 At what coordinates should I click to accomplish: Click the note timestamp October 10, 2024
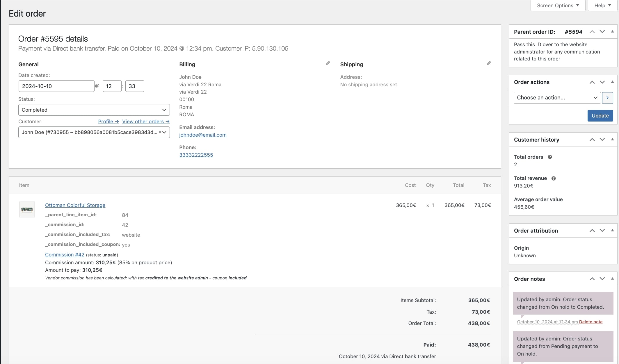pyautogui.click(x=547, y=322)
